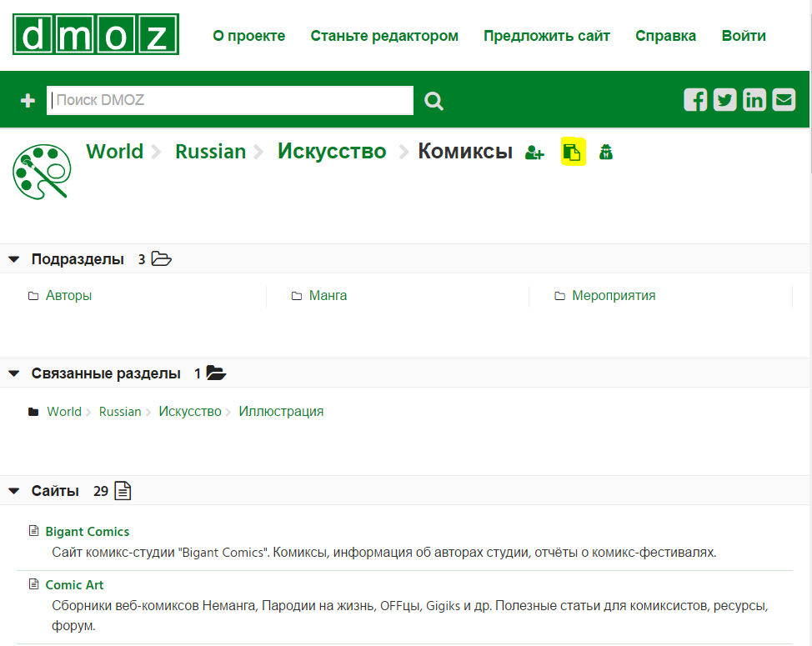This screenshot has height=646, width=812.
Task: Click the Подразделы heading text
Action: [78, 258]
